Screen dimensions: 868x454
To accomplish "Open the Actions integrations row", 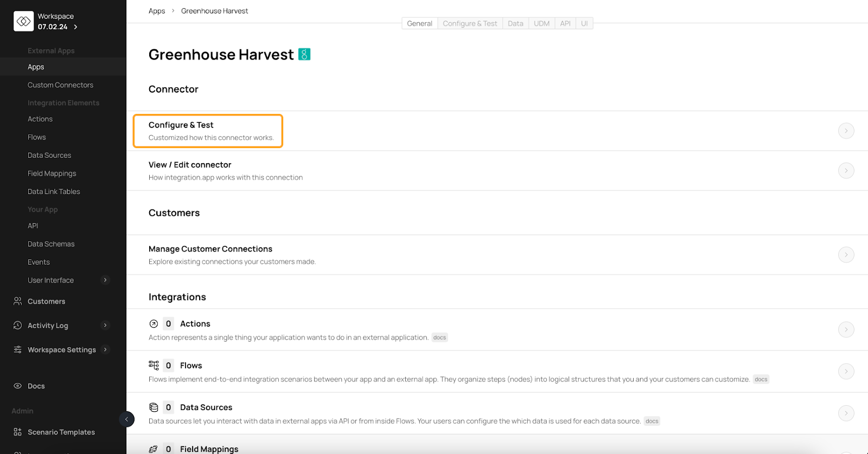I will tap(497, 329).
